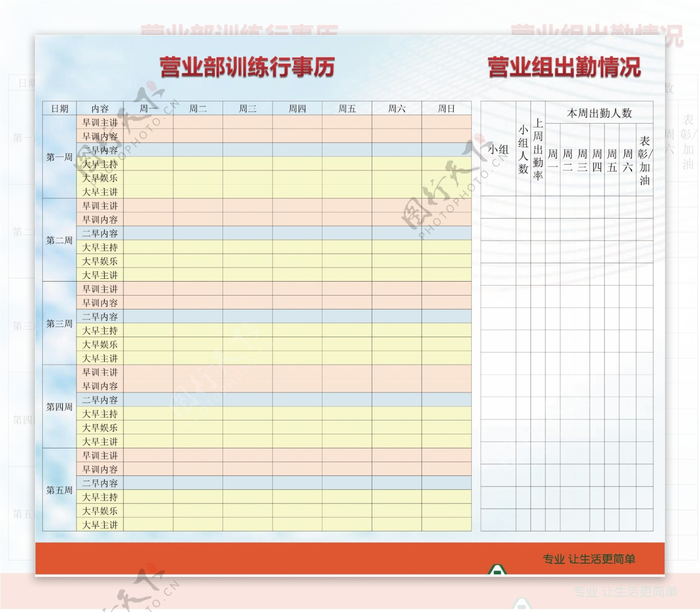Click the 周二 column header in the training calendar
Viewport: 700px width, 612px height.
[x=198, y=108]
